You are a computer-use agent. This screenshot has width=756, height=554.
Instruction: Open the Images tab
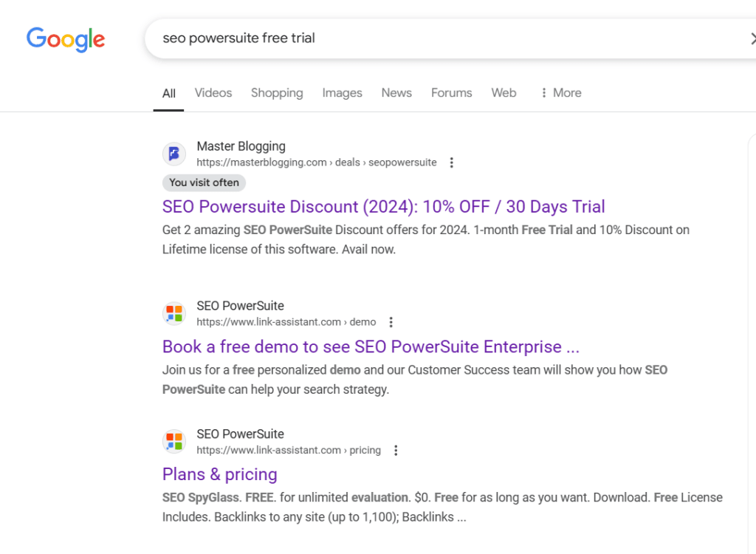pos(342,92)
